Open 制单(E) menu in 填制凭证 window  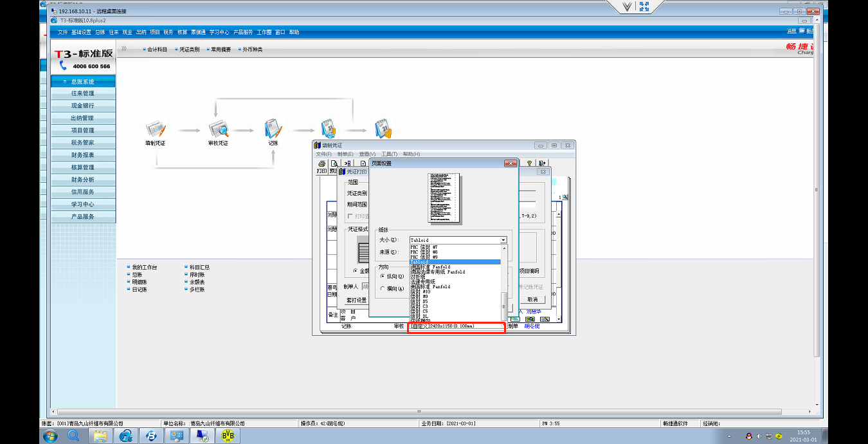(x=345, y=154)
